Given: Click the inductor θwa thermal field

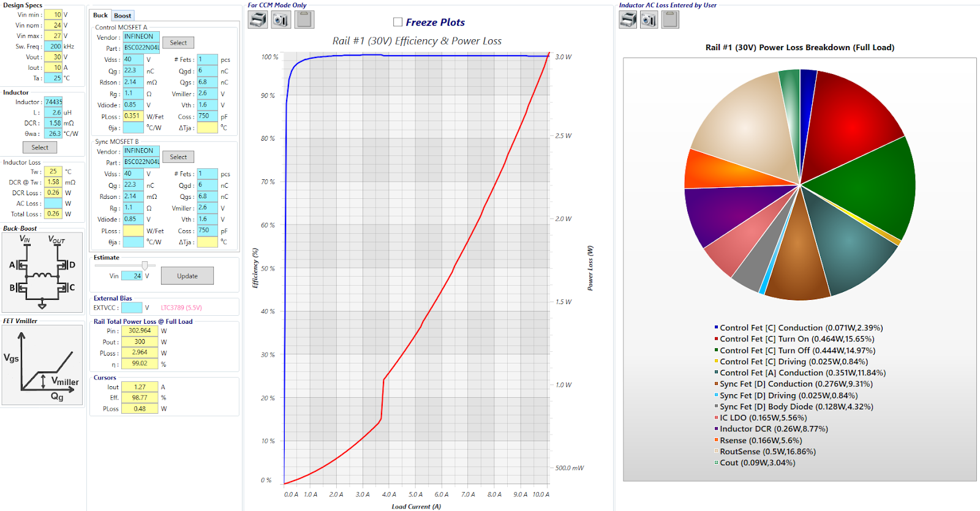Looking at the screenshot, I should point(53,133).
